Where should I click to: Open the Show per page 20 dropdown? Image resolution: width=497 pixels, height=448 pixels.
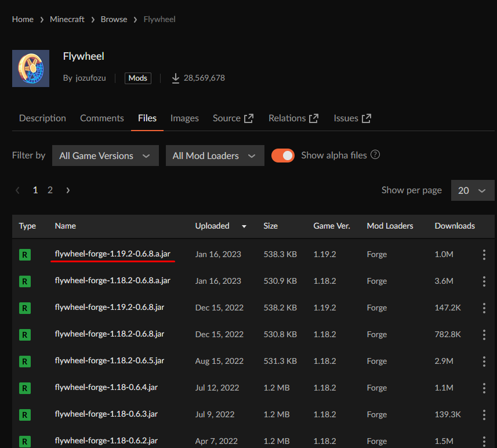(472, 190)
